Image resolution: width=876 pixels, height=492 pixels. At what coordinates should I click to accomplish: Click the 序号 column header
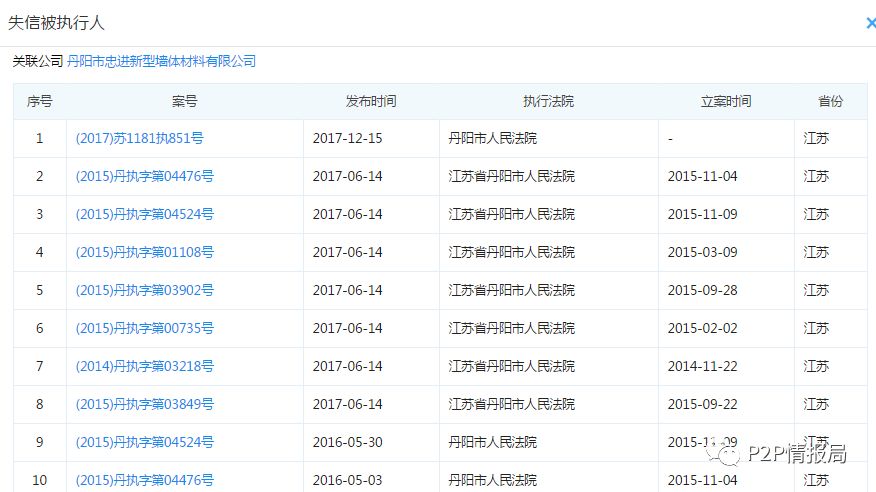(x=40, y=101)
